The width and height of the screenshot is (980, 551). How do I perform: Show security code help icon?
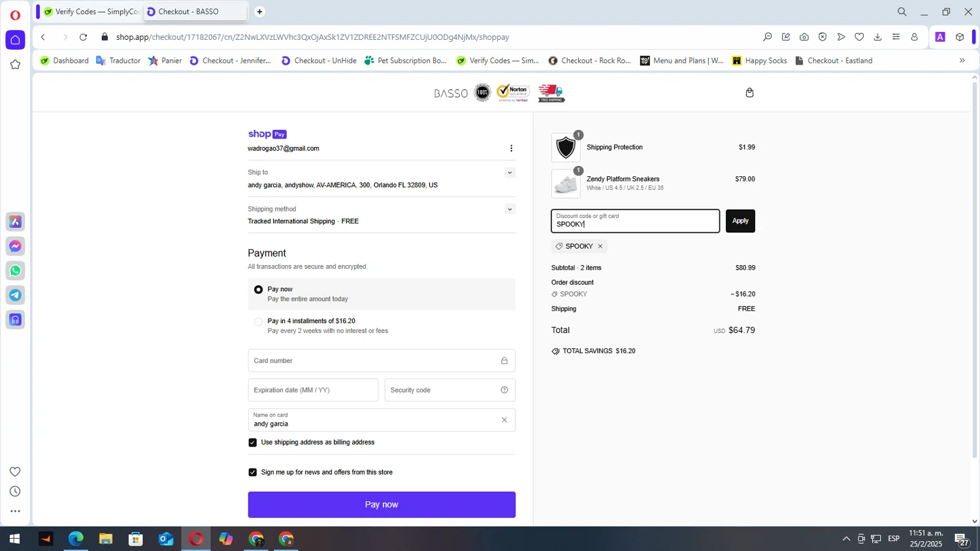pos(504,390)
